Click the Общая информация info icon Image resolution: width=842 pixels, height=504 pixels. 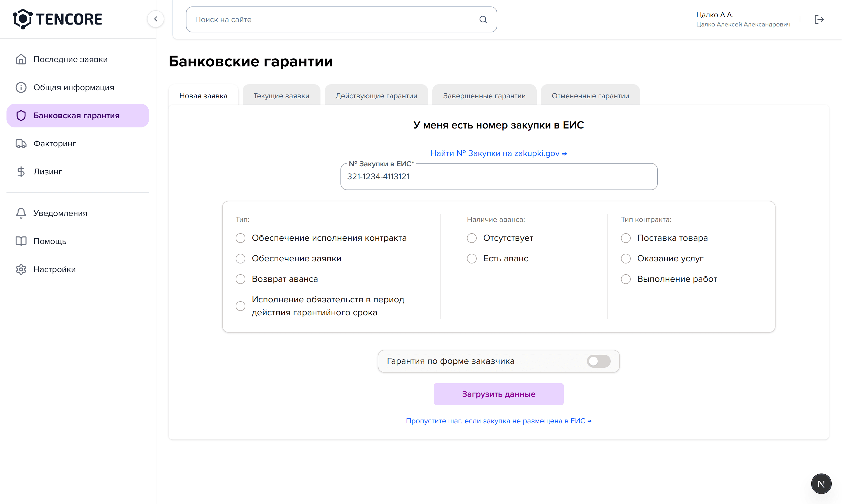(21, 87)
